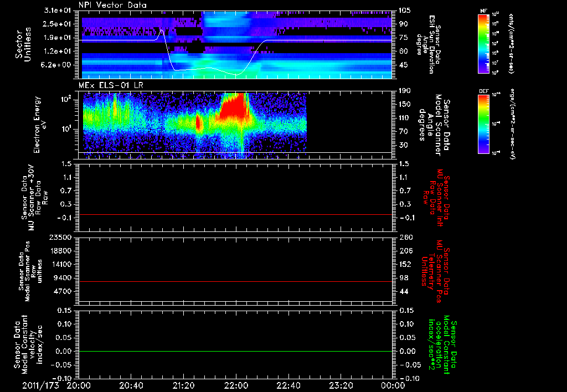Screen dimensions: 567x392
Task: Click the DEF color bar gradient
Action: (483, 124)
